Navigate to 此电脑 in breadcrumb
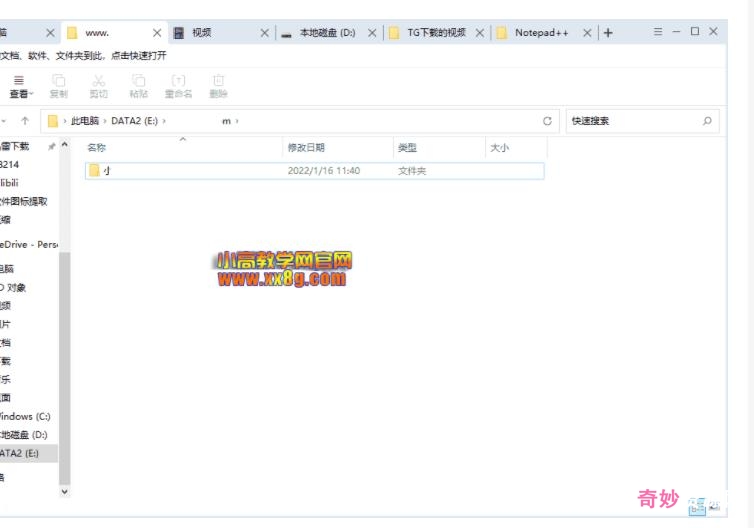Viewport: 754px width, 528px height. pyautogui.click(x=85, y=121)
